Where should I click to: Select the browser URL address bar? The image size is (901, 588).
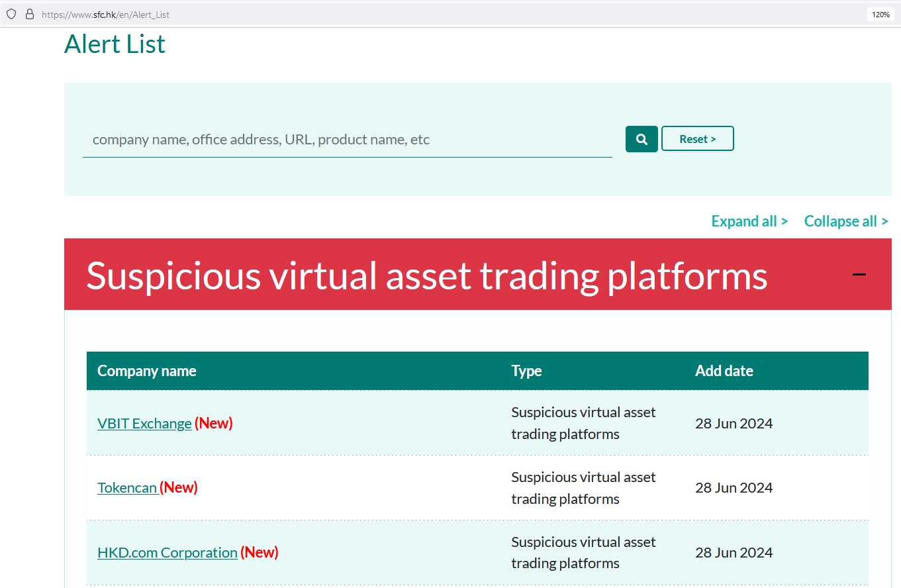pos(397,14)
